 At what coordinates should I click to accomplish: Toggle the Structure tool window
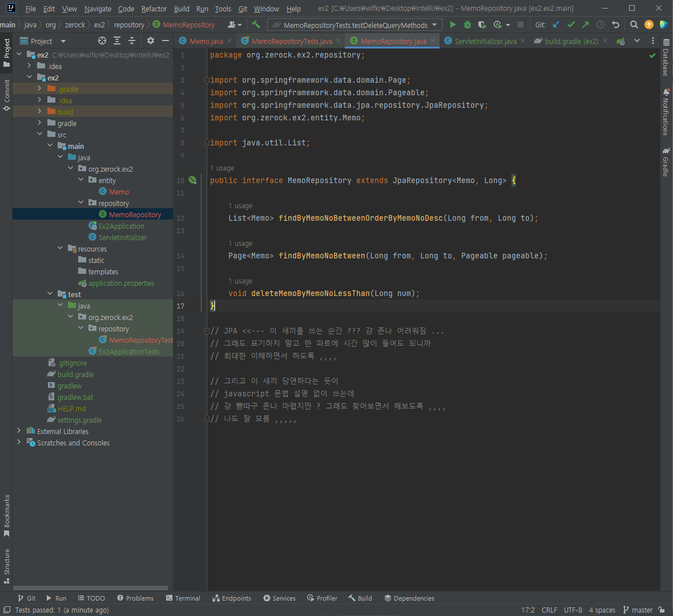point(6,566)
